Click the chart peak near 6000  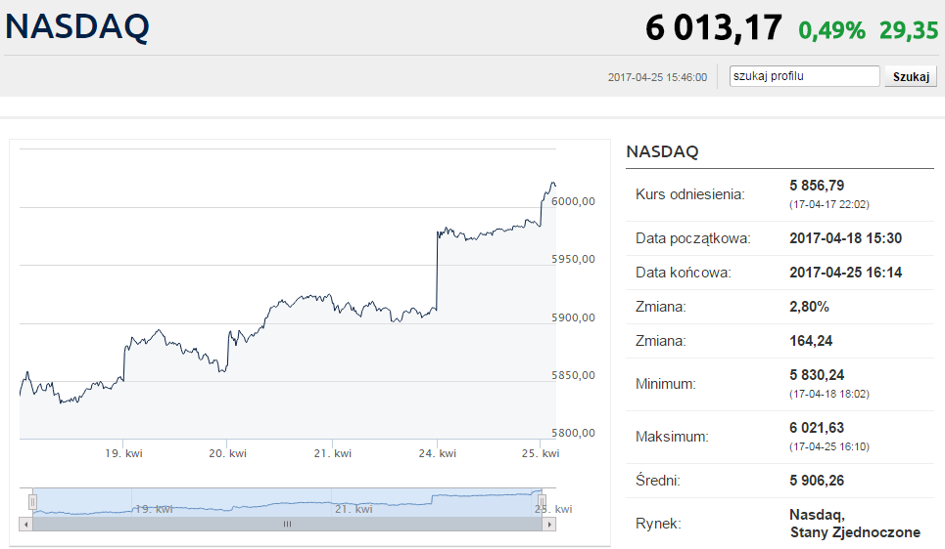[552, 183]
